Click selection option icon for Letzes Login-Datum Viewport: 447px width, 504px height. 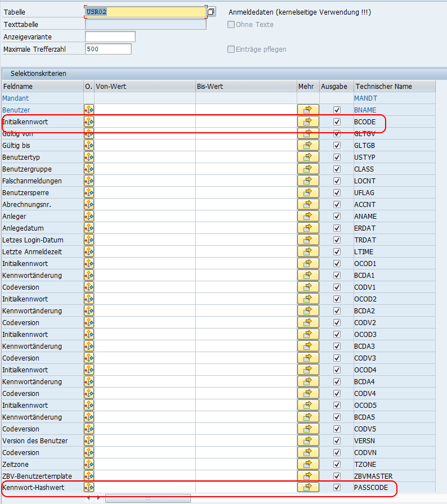[89, 240]
